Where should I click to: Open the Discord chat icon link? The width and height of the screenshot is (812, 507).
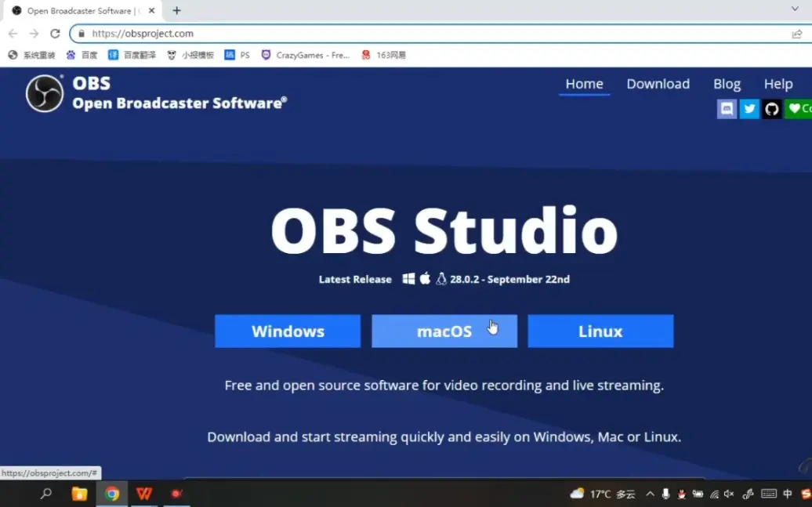[727, 109]
